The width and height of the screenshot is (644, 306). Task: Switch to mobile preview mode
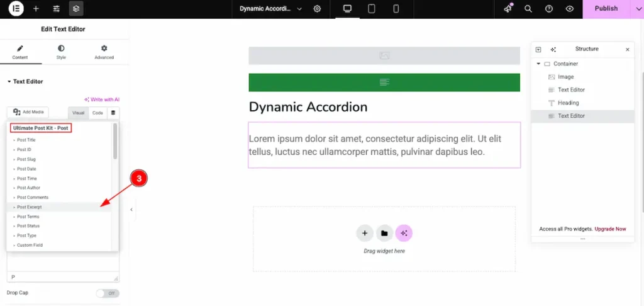point(396,9)
